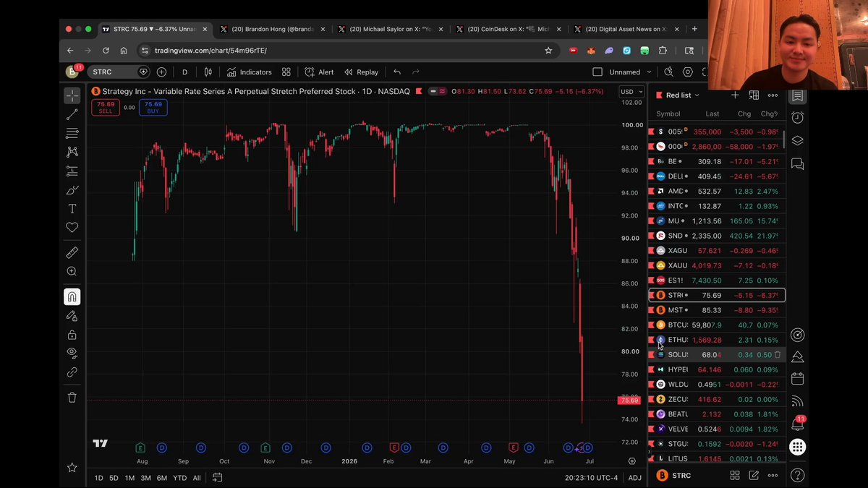Select the crosshair cursor tool
868x488 pixels.
tap(72, 95)
